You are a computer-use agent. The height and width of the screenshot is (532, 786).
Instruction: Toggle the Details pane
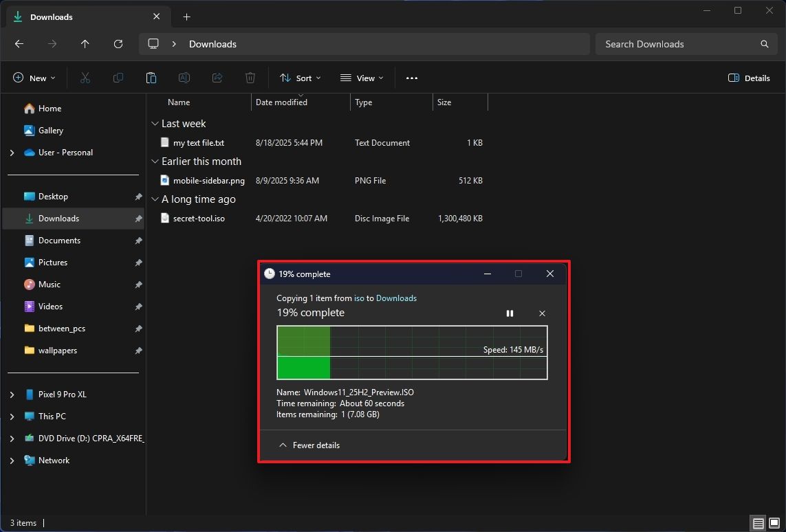tap(749, 78)
